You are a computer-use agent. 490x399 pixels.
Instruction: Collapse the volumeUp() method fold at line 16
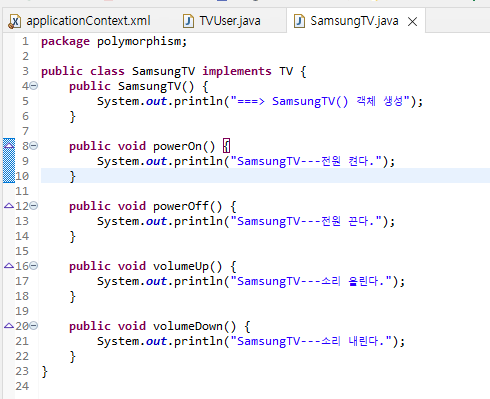click(34, 266)
